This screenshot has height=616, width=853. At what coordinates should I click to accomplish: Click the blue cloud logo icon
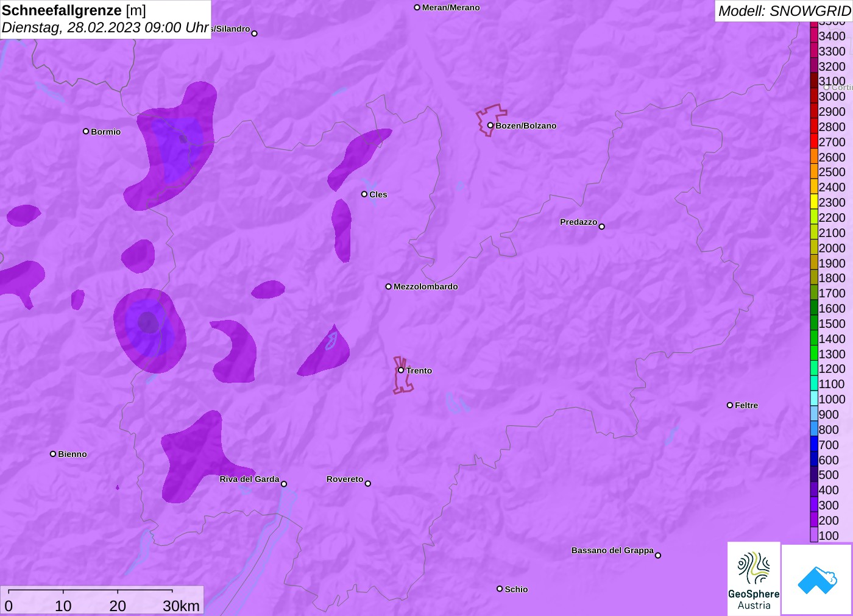click(817, 580)
